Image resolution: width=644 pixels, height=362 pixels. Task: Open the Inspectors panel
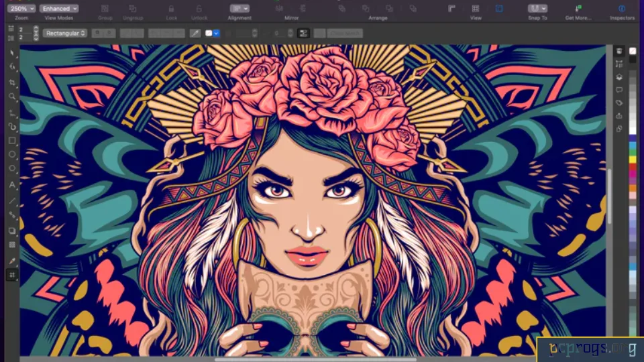pos(622,8)
